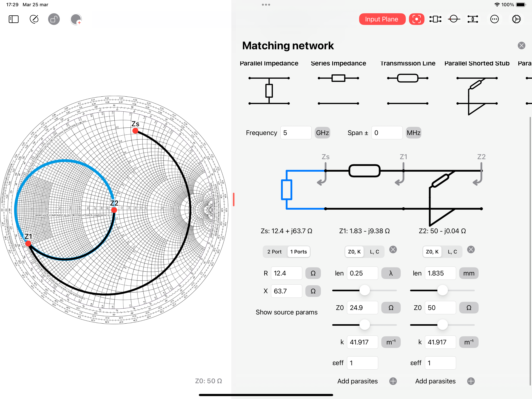532x399 pixels.
Task: Tap the series element toolbar icon
Action: [473, 19]
